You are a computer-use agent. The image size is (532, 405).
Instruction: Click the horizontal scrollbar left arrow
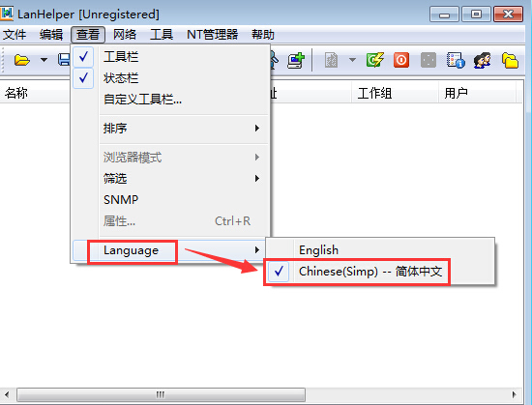(x=7, y=394)
